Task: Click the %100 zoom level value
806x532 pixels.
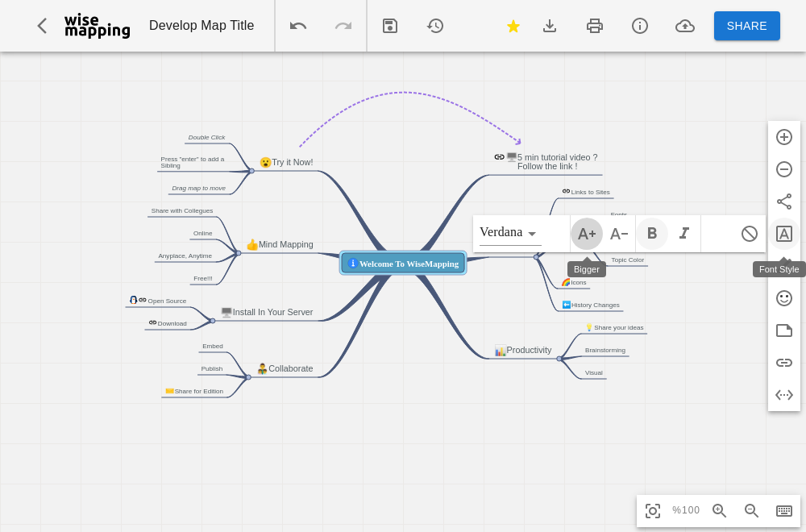Action: tap(686, 510)
